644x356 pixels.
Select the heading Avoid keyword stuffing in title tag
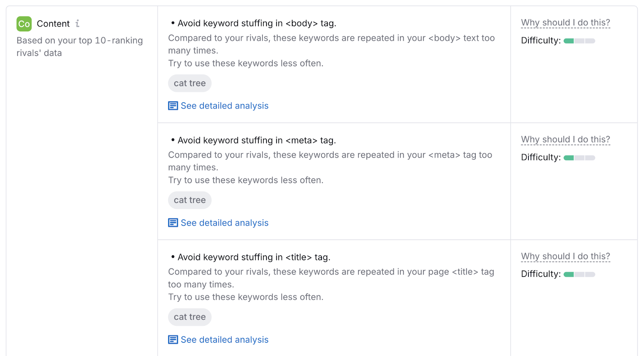(254, 257)
